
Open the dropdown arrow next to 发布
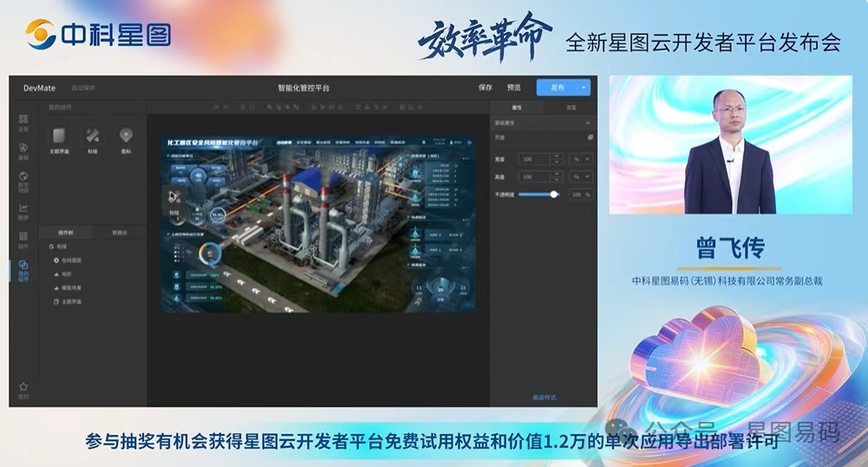point(584,88)
